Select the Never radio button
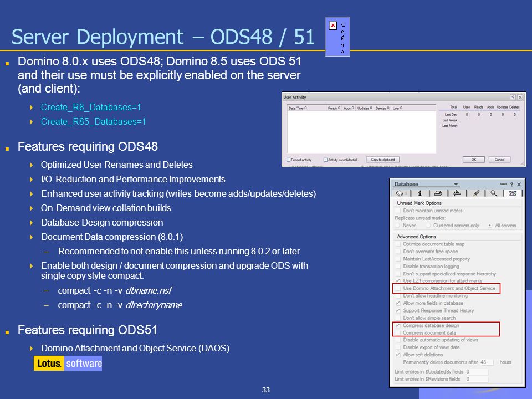Screen dimensions: 532x399 (397, 226)
